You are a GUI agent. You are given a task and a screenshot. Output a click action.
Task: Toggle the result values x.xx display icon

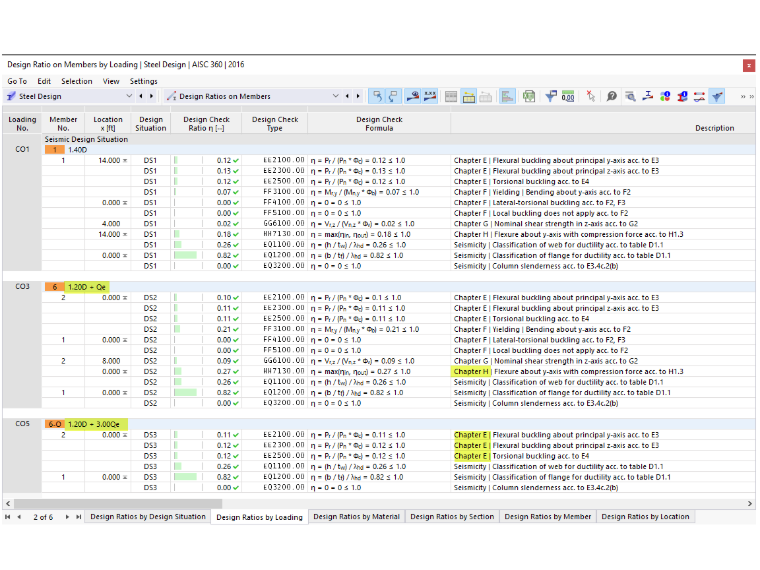coord(430,96)
